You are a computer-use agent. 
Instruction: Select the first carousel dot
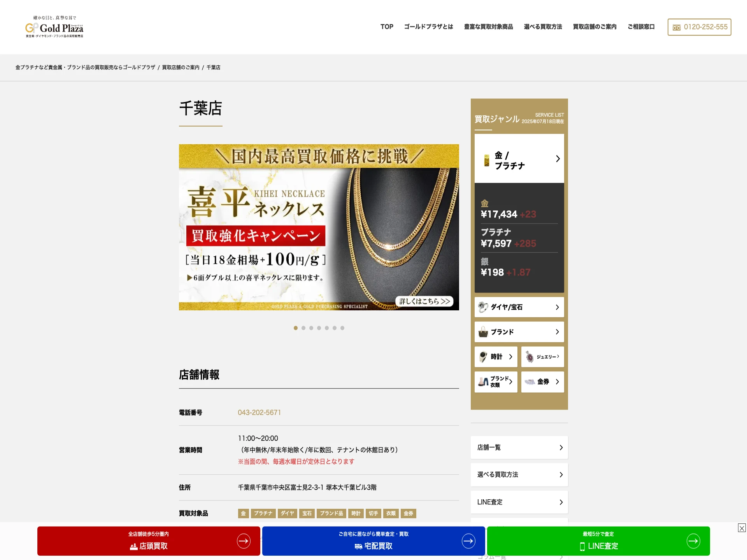click(x=296, y=328)
